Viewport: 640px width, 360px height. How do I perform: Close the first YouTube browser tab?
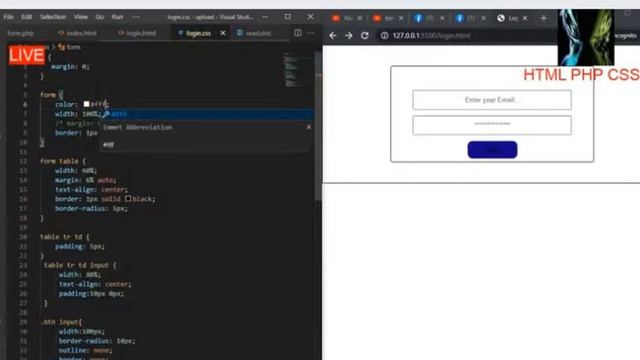pyautogui.click(x=360, y=18)
